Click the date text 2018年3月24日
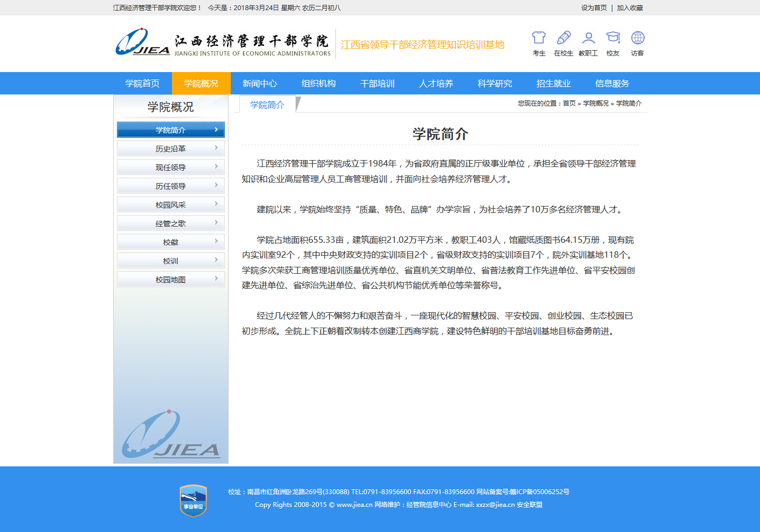 click(x=256, y=8)
